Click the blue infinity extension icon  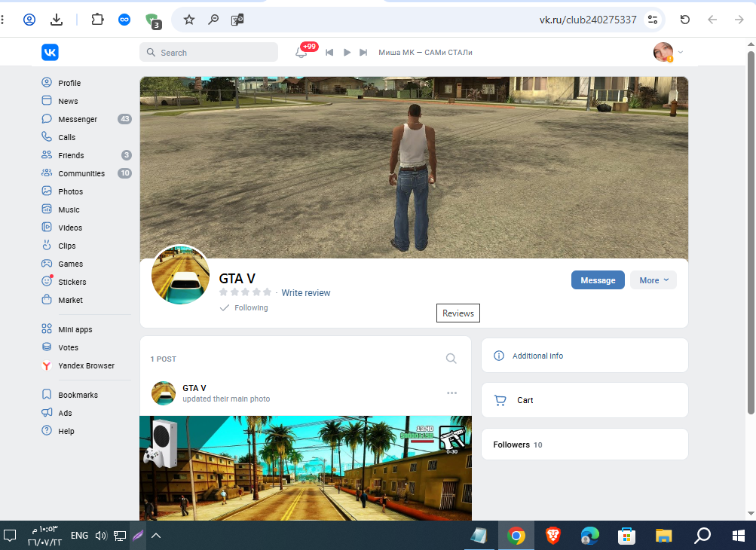[x=124, y=20]
